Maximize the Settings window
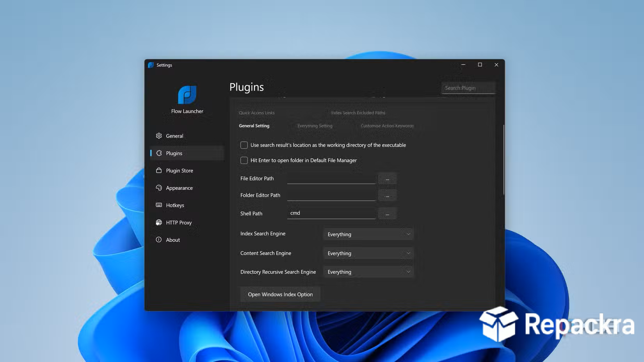Viewport: 644px width, 362px height. (480, 65)
